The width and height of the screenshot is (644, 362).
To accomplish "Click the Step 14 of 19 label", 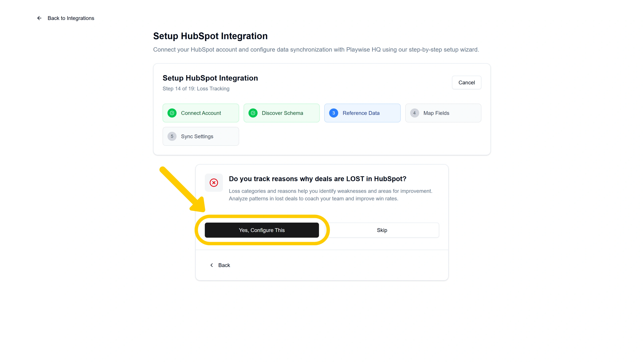I will pos(196,89).
